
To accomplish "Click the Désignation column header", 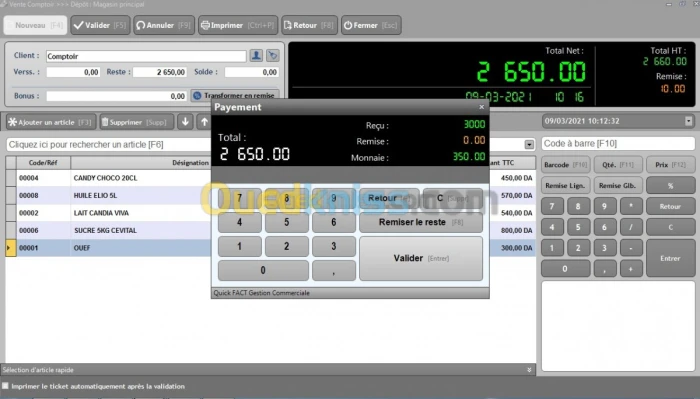I will tap(141, 163).
